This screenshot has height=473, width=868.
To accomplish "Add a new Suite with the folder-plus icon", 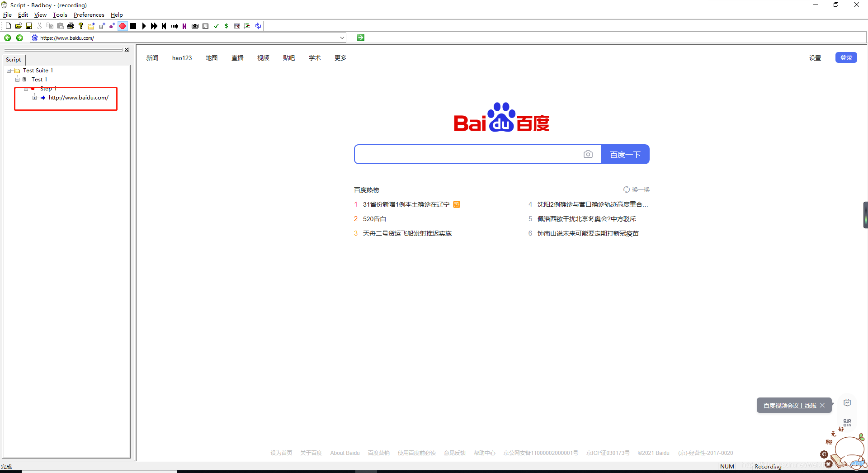I will click(x=91, y=26).
